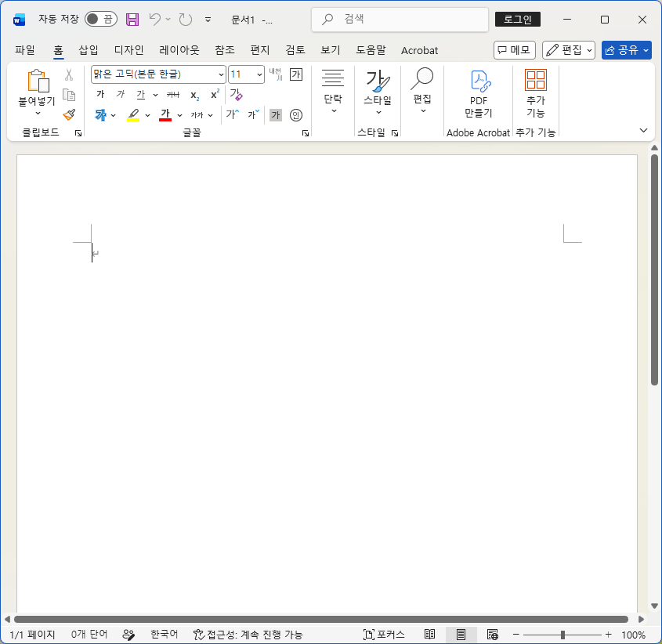Viewport: 662px width, 644px height.
Task: Enable 포커스 focus mode
Action: (x=384, y=635)
